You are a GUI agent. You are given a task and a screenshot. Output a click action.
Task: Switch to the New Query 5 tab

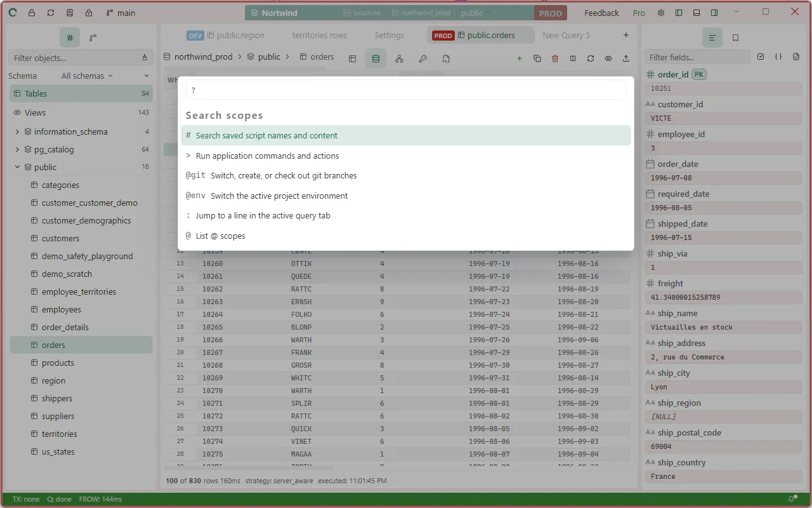click(566, 36)
